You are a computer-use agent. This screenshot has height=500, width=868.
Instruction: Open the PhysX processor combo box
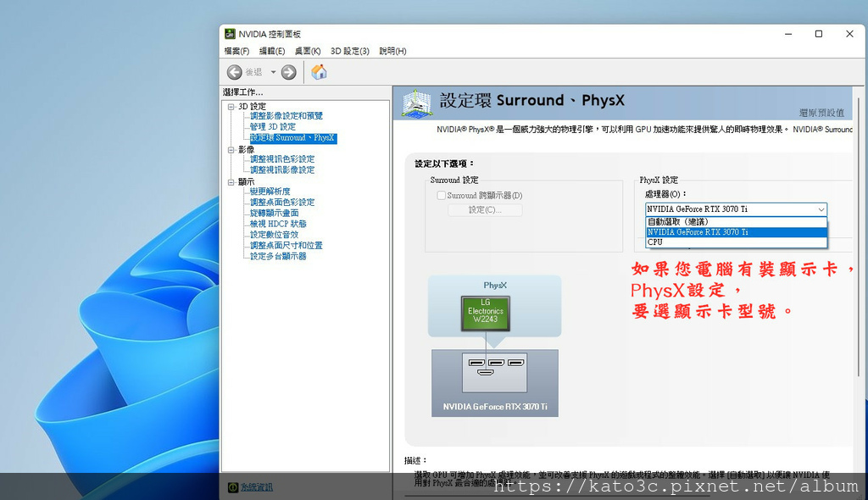pos(737,209)
